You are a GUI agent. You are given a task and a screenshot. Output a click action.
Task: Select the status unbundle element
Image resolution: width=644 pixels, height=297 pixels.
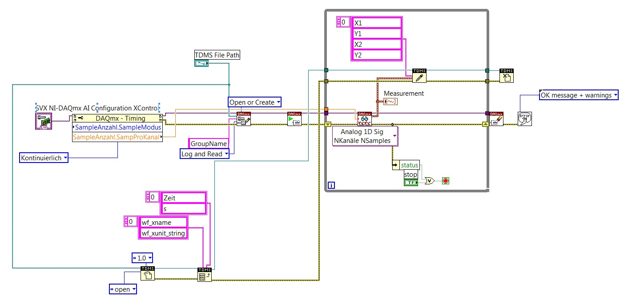click(409, 165)
